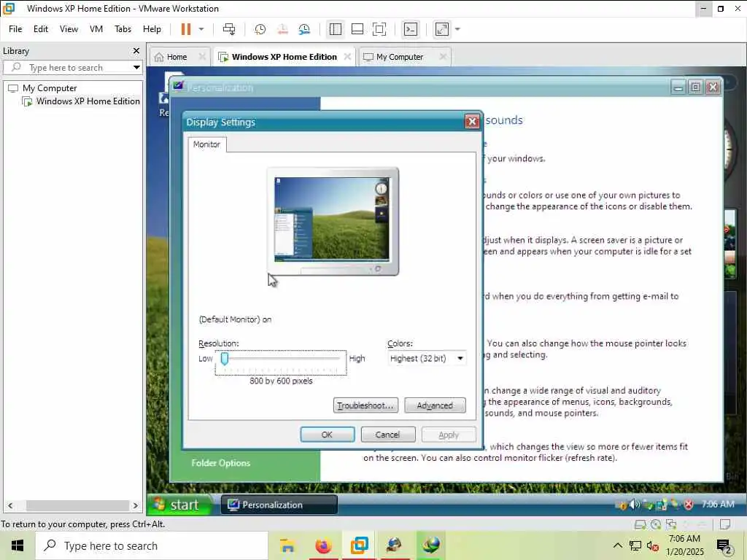Open the power options arrow beside pause

pyautogui.click(x=201, y=29)
